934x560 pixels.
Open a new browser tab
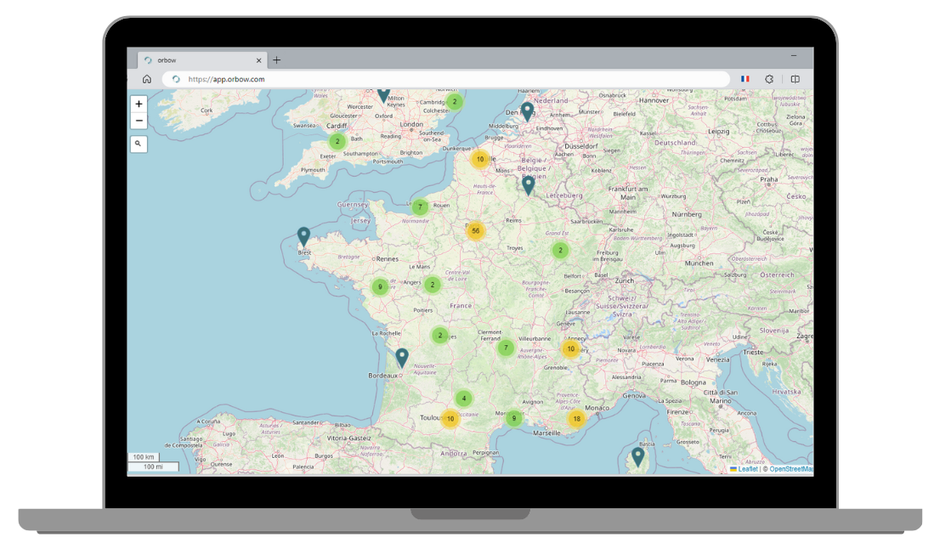coord(277,59)
